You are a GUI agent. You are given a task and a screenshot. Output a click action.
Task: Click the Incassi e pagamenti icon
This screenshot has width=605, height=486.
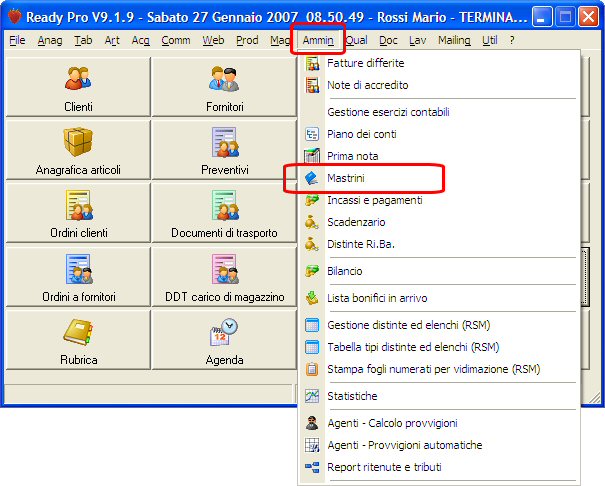pos(312,200)
